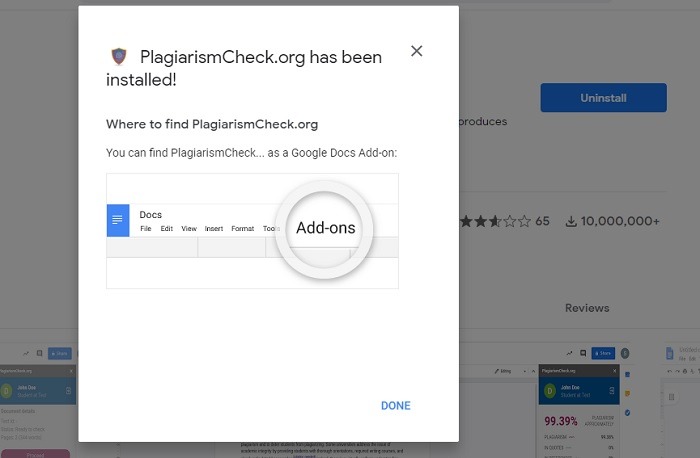Screen dimensions: 700x458
Task: Click Edit in the Docs illustration
Action: point(167,229)
